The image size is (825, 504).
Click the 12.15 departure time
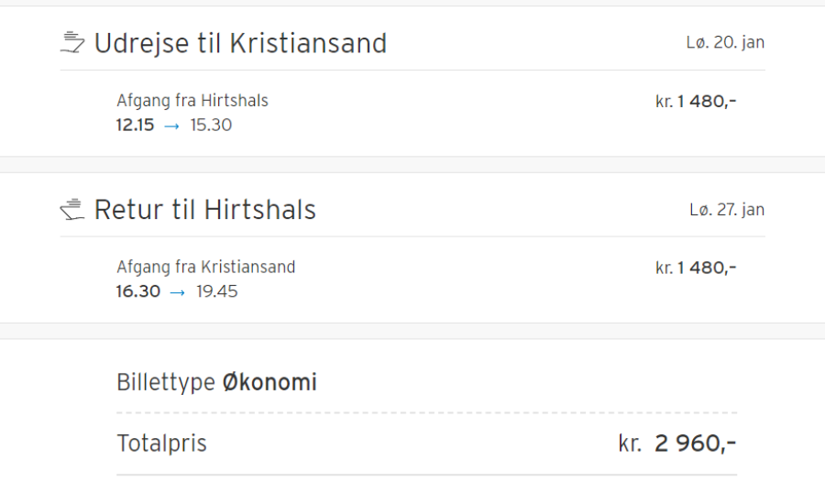136,126
